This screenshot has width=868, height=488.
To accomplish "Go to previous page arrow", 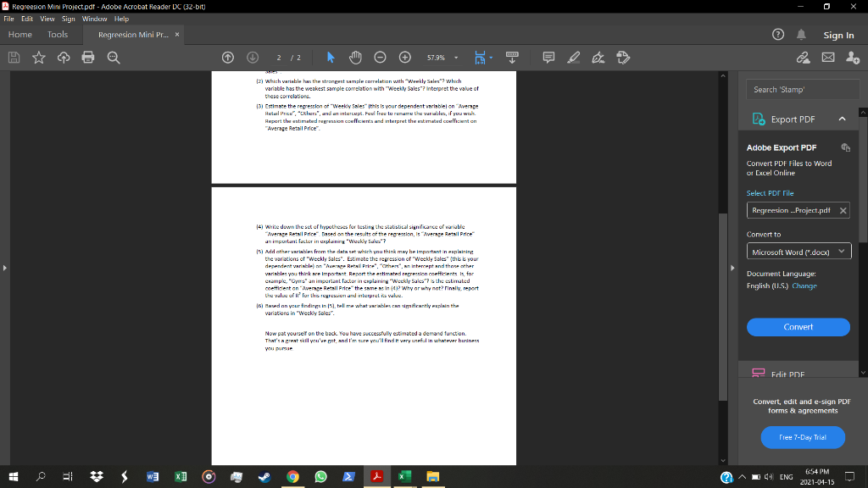I will tap(228, 58).
